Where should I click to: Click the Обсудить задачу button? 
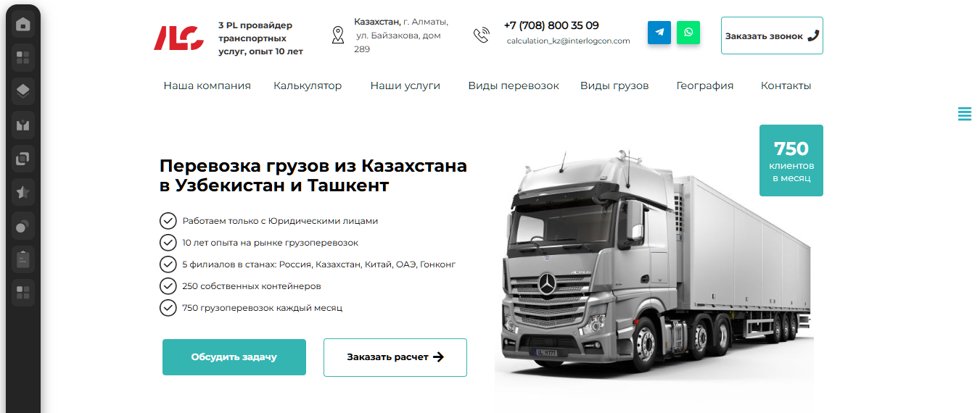[x=234, y=357]
